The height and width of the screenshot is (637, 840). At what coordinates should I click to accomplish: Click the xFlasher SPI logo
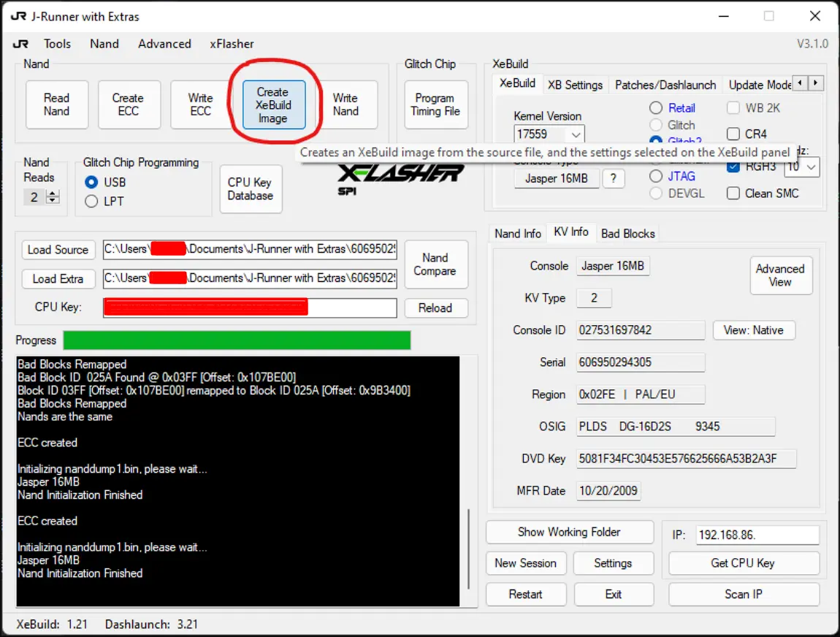(x=401, y=180)
